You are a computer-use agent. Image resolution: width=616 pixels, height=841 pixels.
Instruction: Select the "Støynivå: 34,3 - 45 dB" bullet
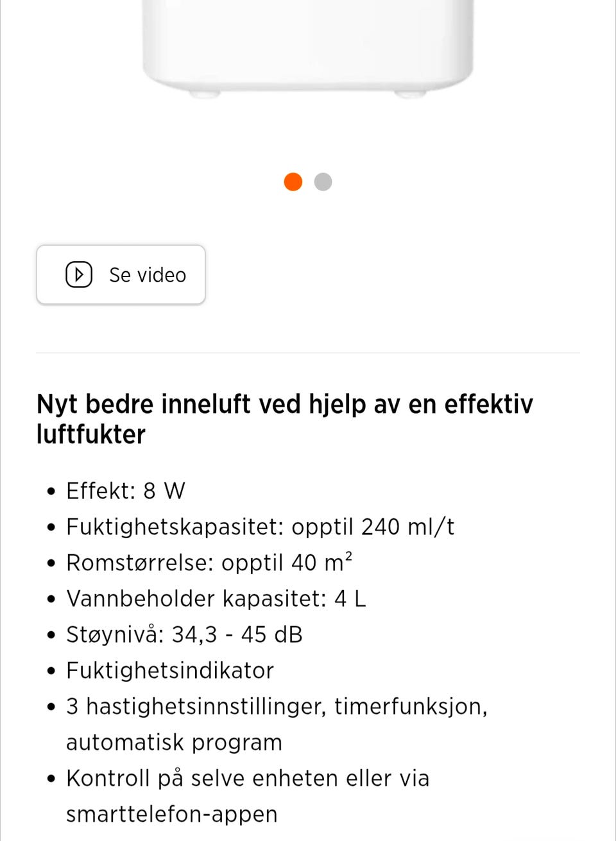click(184, 634)
